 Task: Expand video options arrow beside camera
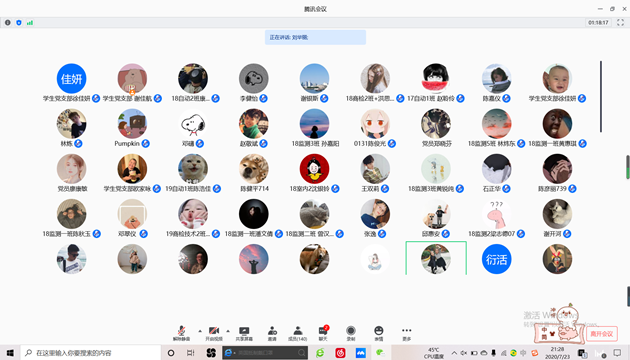pos(228,331)
